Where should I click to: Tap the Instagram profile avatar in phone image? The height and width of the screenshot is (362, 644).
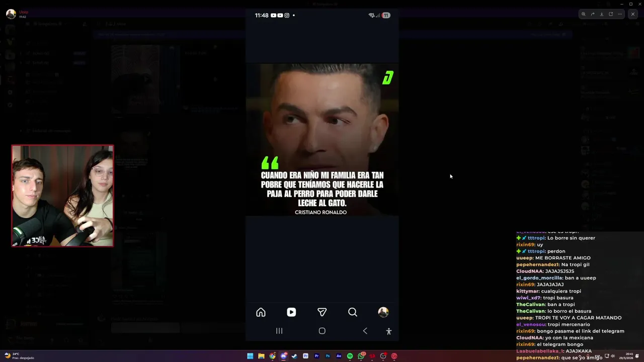pos(383,312)
